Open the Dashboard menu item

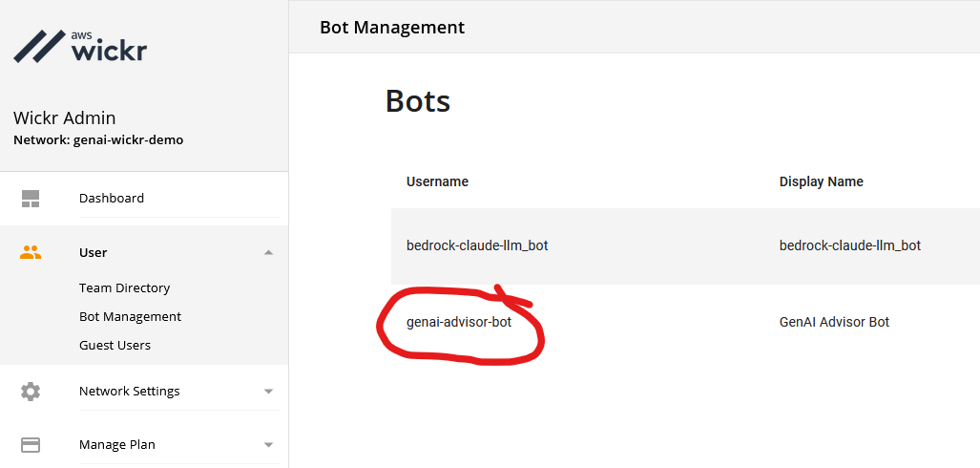pos(112,199)
